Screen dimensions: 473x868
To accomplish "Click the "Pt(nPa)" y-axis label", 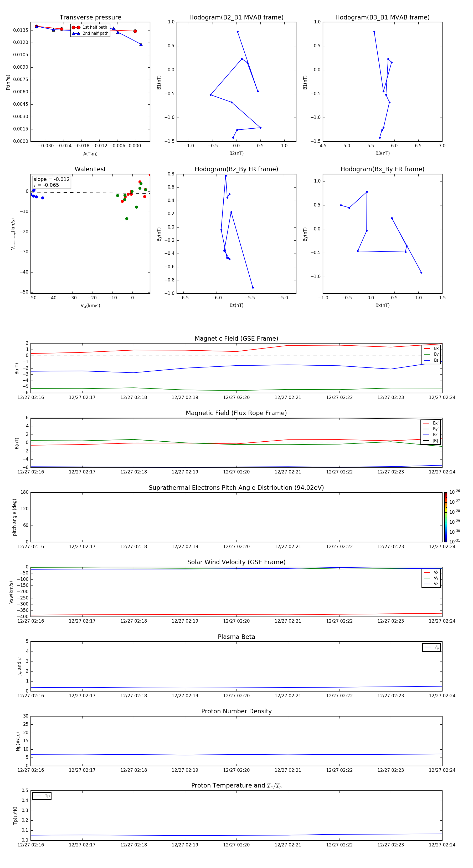I will [8, 82].
